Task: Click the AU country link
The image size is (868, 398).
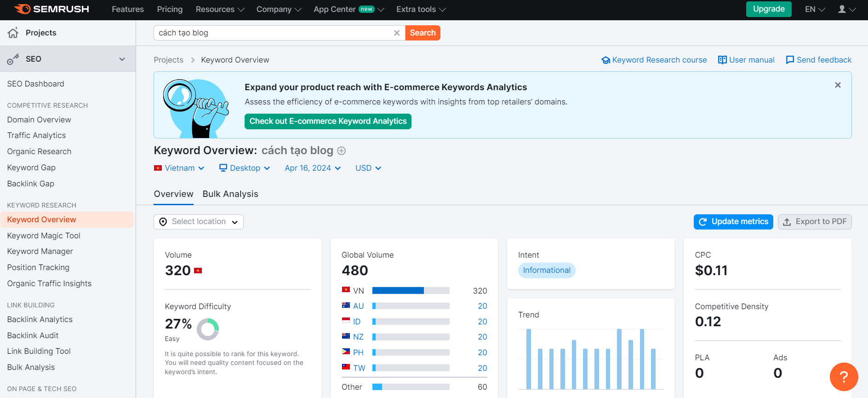Action: pyautogui.click(x=358, y=306)
